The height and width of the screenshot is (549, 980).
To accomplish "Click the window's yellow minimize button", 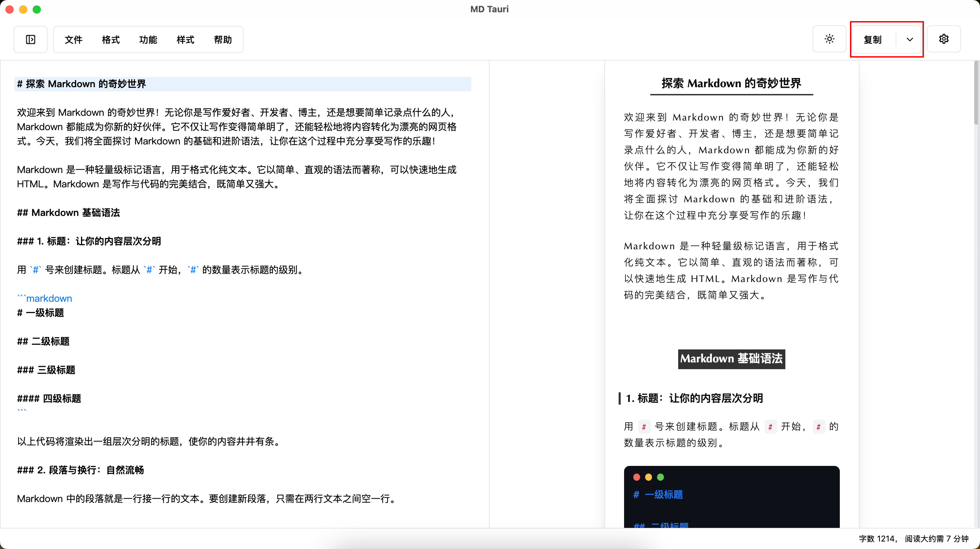I will pyautogui.click(x=23, y=10).
